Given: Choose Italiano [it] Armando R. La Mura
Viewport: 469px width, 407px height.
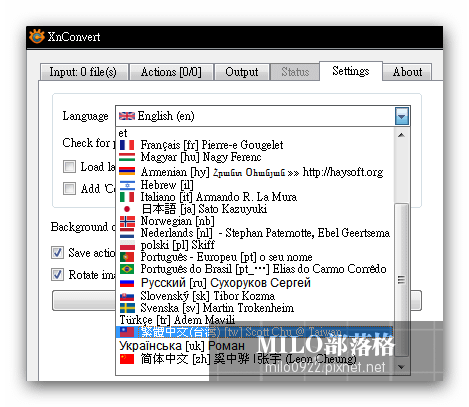Looking at the screenshot, I should (255, 197).
